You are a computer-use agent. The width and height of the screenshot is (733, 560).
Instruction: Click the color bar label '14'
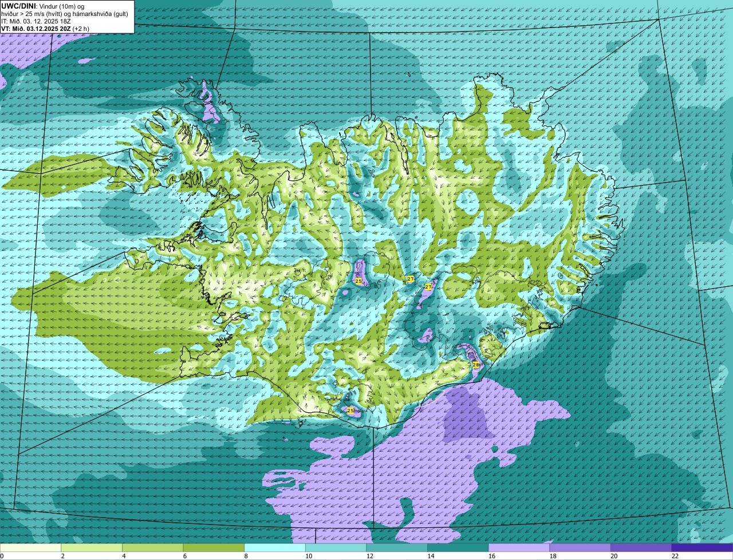coord(431,556)
